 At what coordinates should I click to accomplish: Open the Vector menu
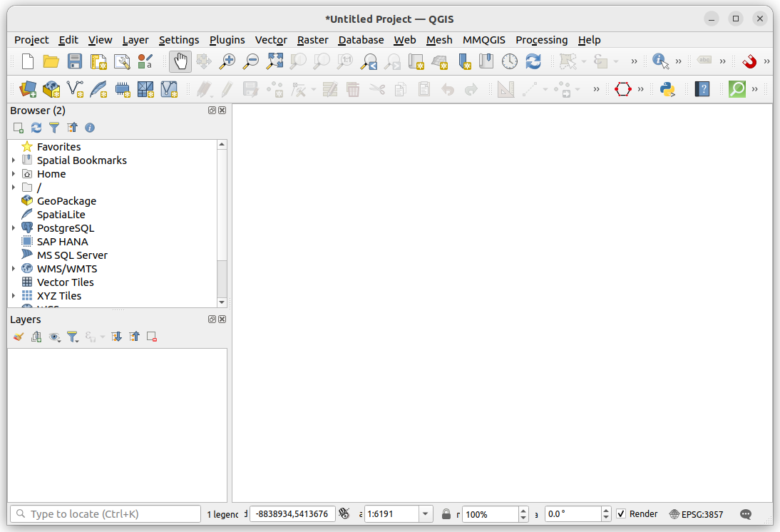pyautogui.click(x=271, y=40)
